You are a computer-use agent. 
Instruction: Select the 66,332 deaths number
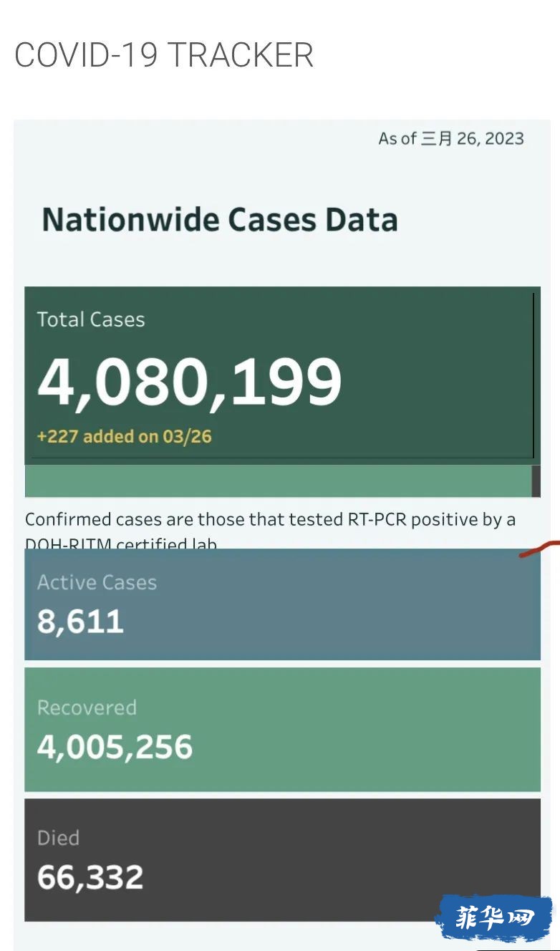pyautogui.click(x=90, y=877)
